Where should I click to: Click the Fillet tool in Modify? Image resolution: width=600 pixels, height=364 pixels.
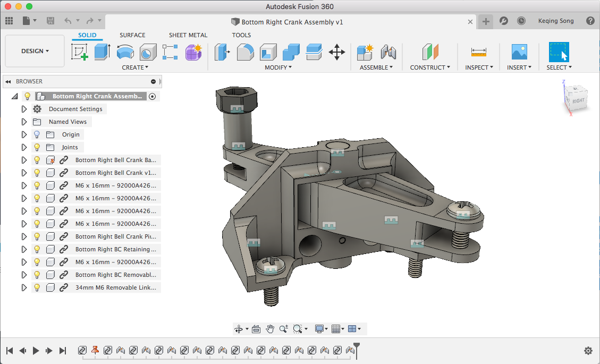point(245,52)
